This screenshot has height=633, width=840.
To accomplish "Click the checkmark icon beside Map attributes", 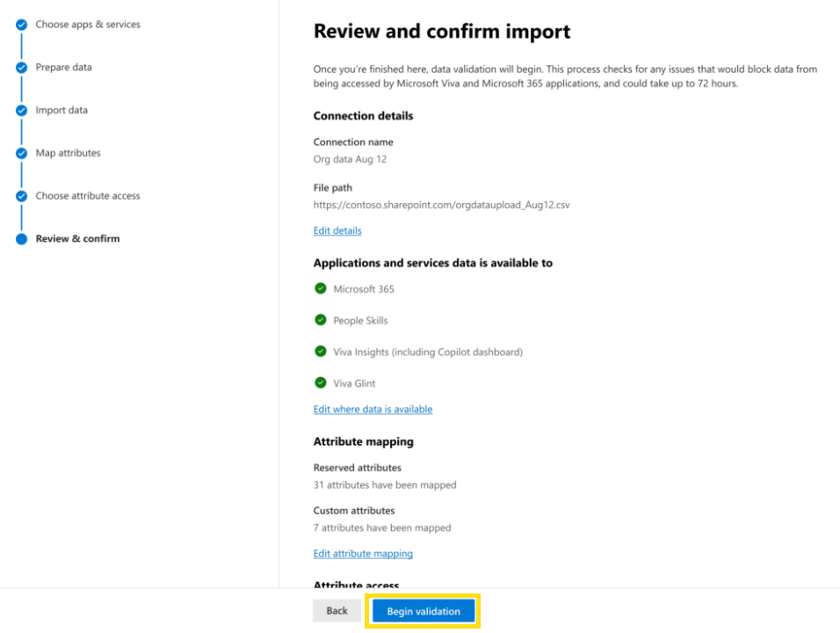I will pyautogui.click(x=22, y=154).
